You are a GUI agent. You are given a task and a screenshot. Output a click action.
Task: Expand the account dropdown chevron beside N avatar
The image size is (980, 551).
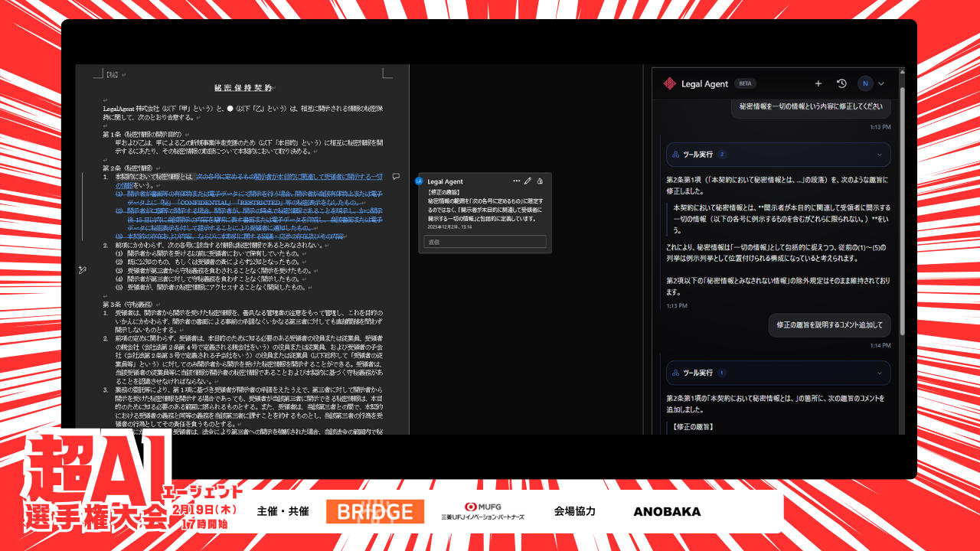pyautogui.click(x=881, y=83)
